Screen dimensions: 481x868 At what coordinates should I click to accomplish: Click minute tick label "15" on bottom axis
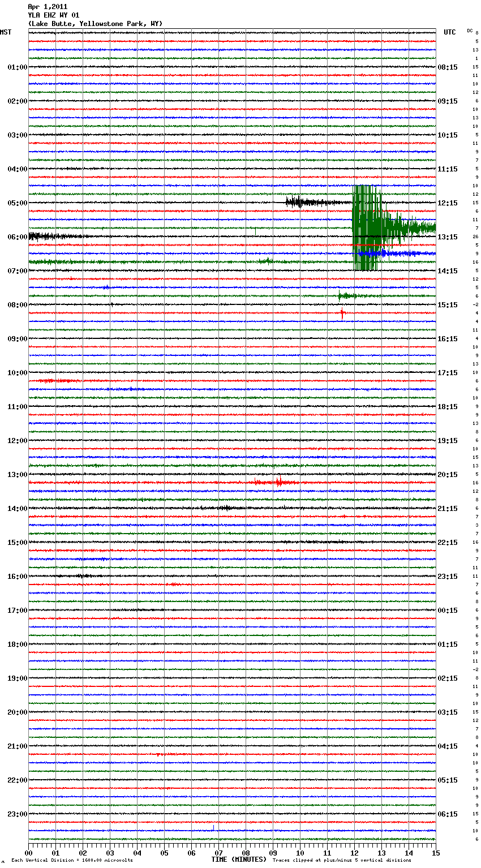436,853
